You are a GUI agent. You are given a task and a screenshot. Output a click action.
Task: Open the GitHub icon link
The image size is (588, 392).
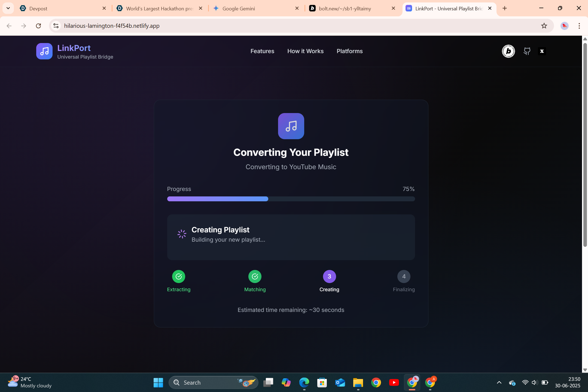527,51
